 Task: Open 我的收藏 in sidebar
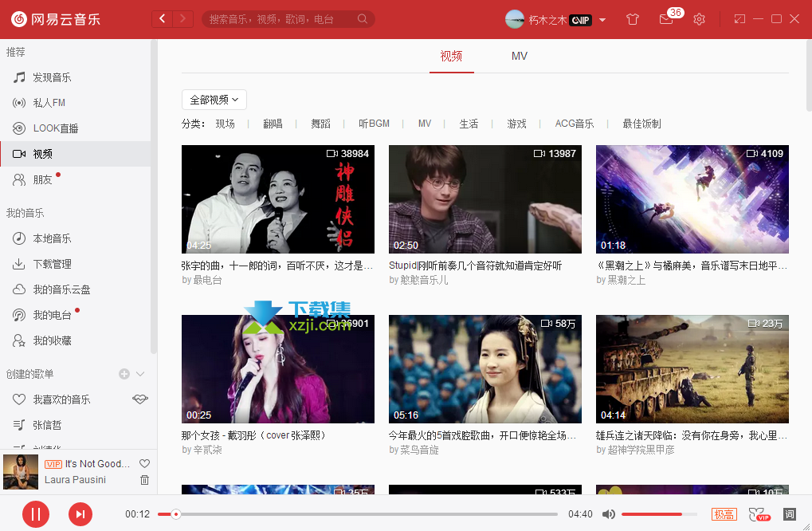(x=76, y=340)
